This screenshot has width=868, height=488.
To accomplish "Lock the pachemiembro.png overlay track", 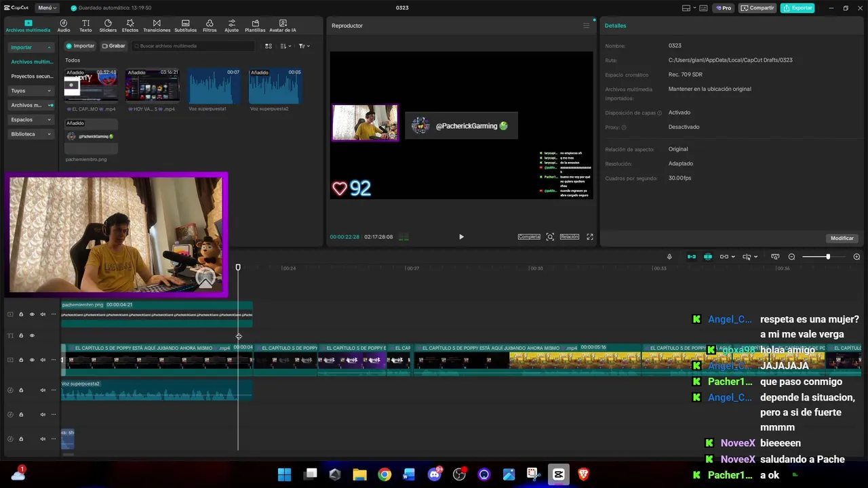I will [21, 314].
